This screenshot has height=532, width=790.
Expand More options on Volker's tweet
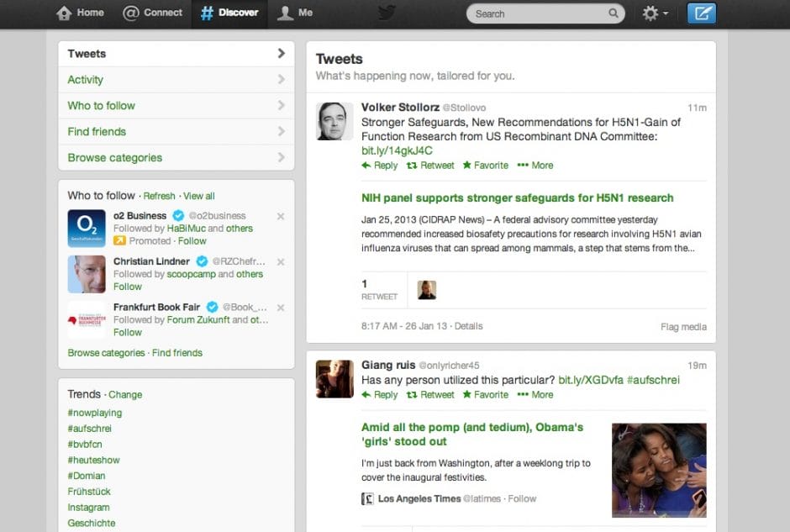535,166
